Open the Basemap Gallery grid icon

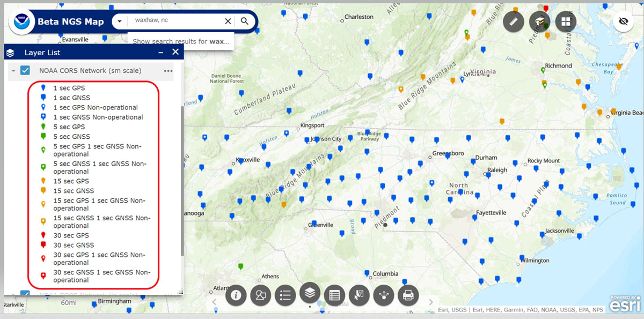click(566, 22)
